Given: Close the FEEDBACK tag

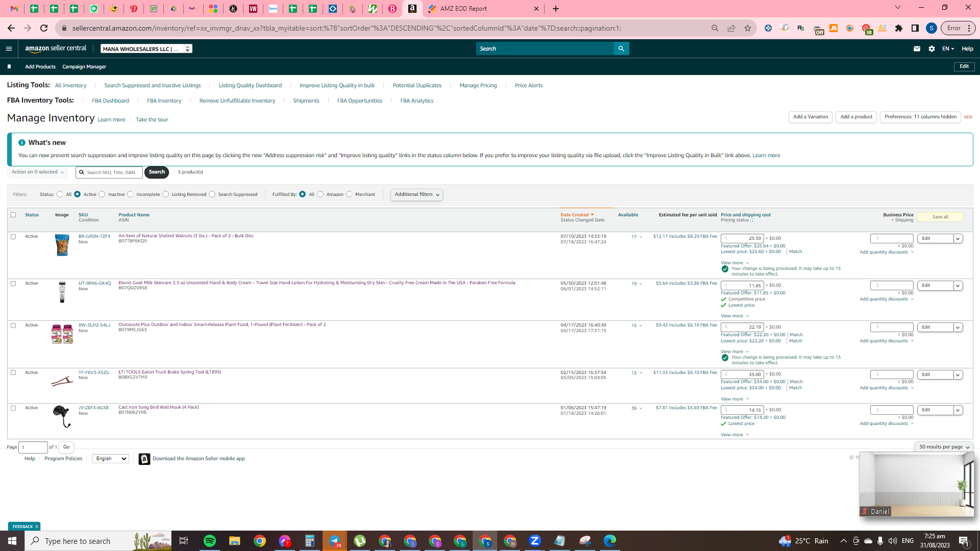Looking at the screenshot, I should 37,527.
